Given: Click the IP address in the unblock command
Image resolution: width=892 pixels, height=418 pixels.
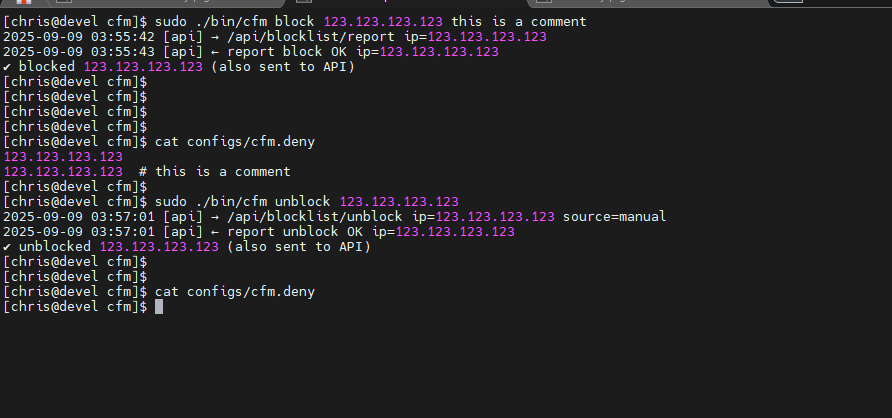Looking at the screenshot, I should coord(399,202).
